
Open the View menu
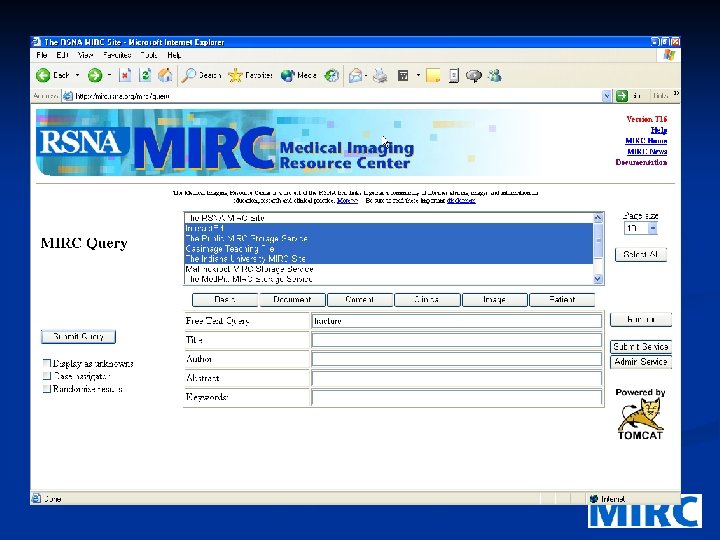point(85,55)
